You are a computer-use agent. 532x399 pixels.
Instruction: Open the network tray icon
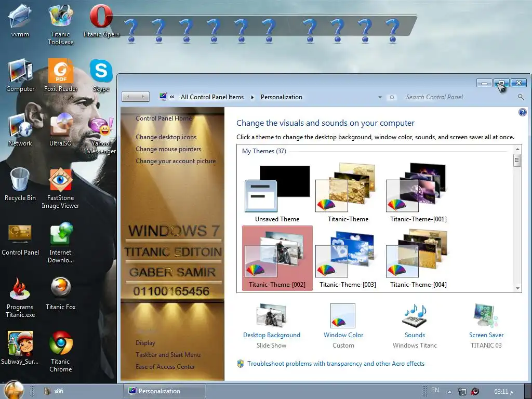pyautogui.click(x=462, y=392)
